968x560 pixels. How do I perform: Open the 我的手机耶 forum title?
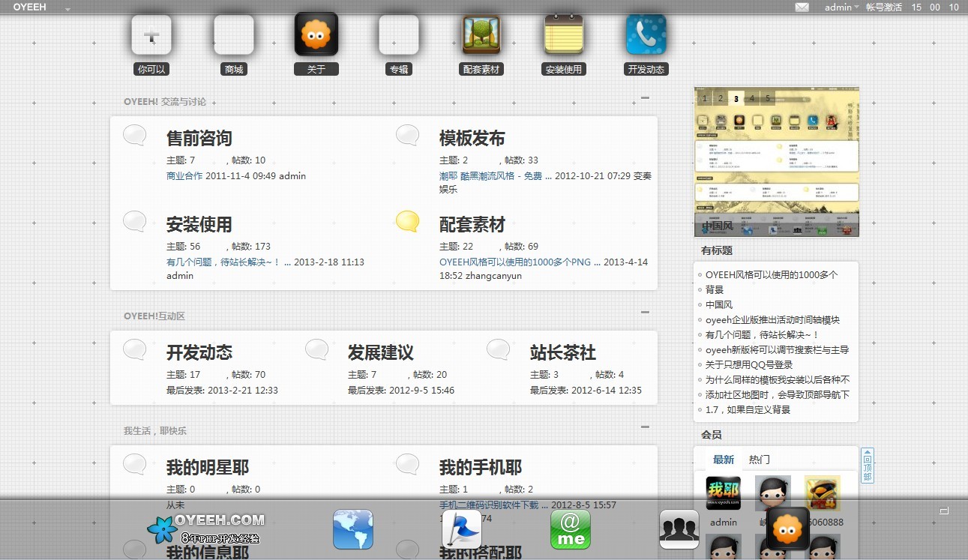(x=481, y=468)
